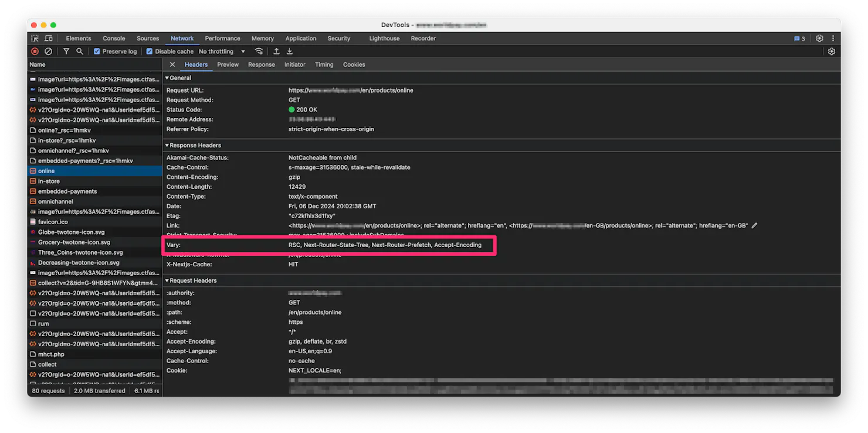The height and width of the screenshot is (433, 868).
Task: Open the No throttling dropdown
Action: (222, 52)
